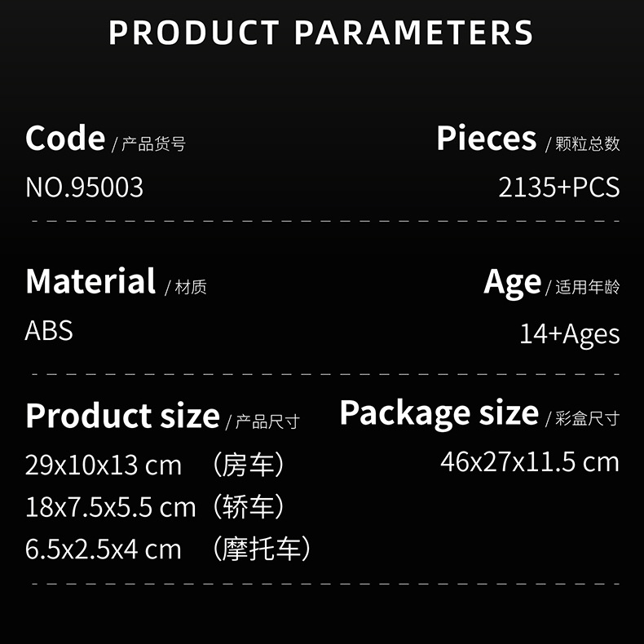Click the Pieces heading
Viewport: 644px width, 644px height.
point(486,139)
